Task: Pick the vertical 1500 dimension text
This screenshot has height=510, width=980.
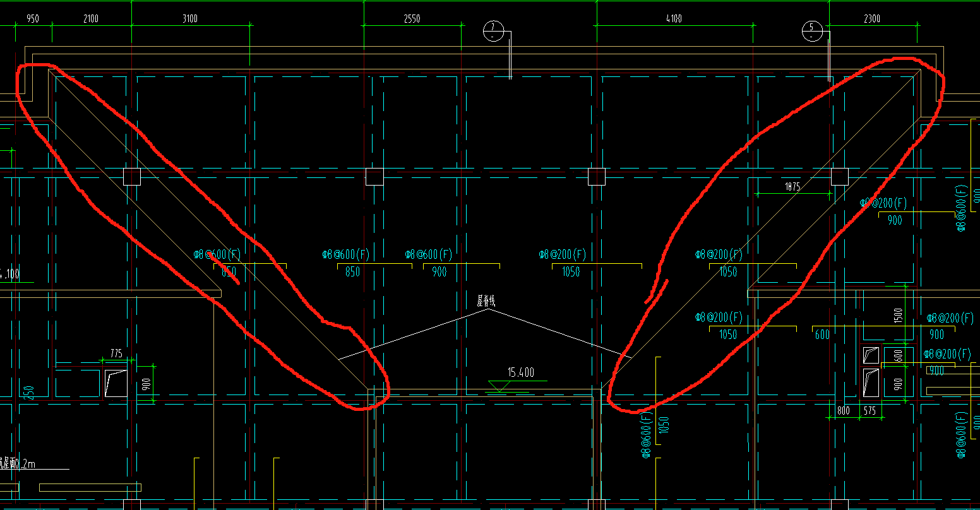Action: (x=899, y=314)
